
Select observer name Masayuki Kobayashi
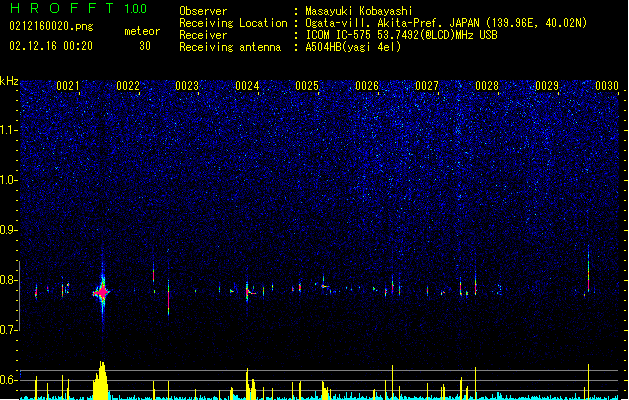click(359, 11)
